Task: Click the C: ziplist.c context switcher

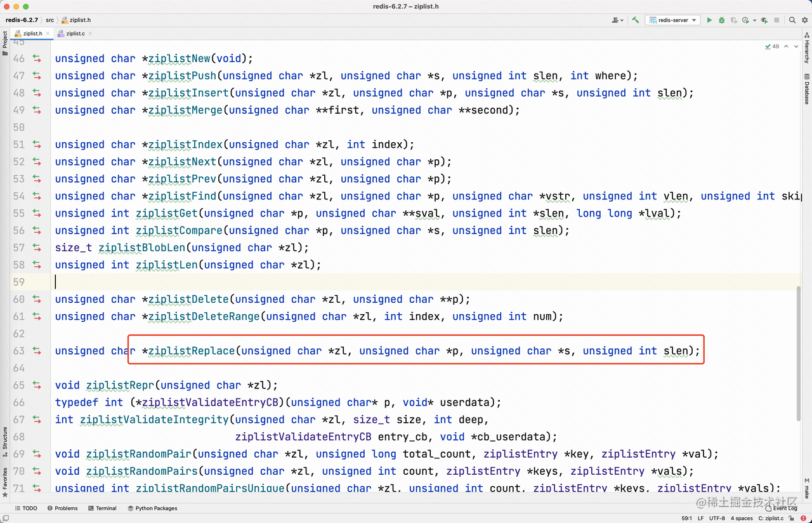Action: [771, 519]
